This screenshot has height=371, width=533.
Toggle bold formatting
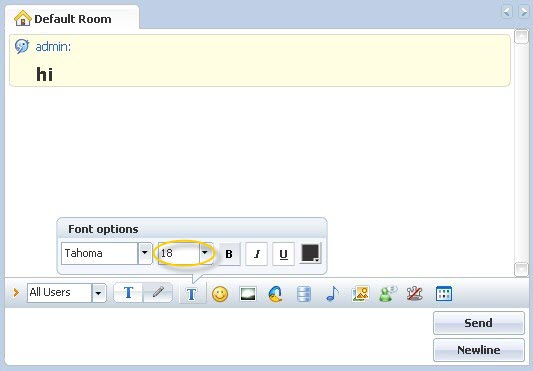229,254
